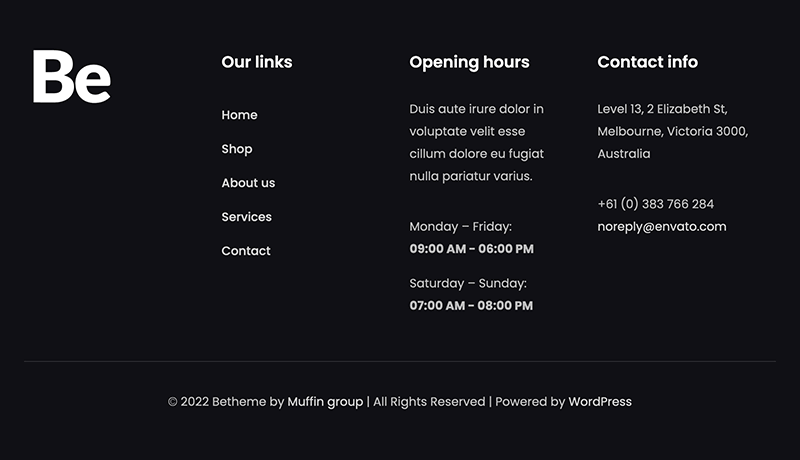Open the WordPress link

pyautogui.click(x=600, y=402)
